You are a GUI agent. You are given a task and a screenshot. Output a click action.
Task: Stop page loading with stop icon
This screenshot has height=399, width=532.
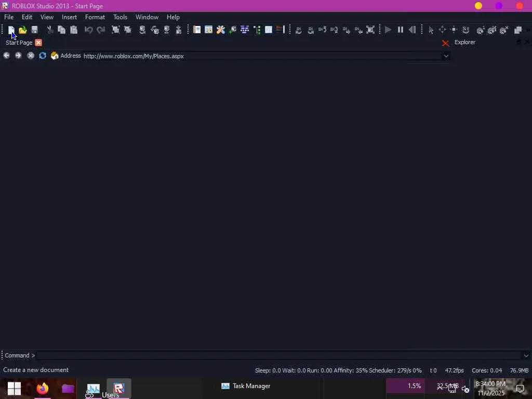[31, 56]
